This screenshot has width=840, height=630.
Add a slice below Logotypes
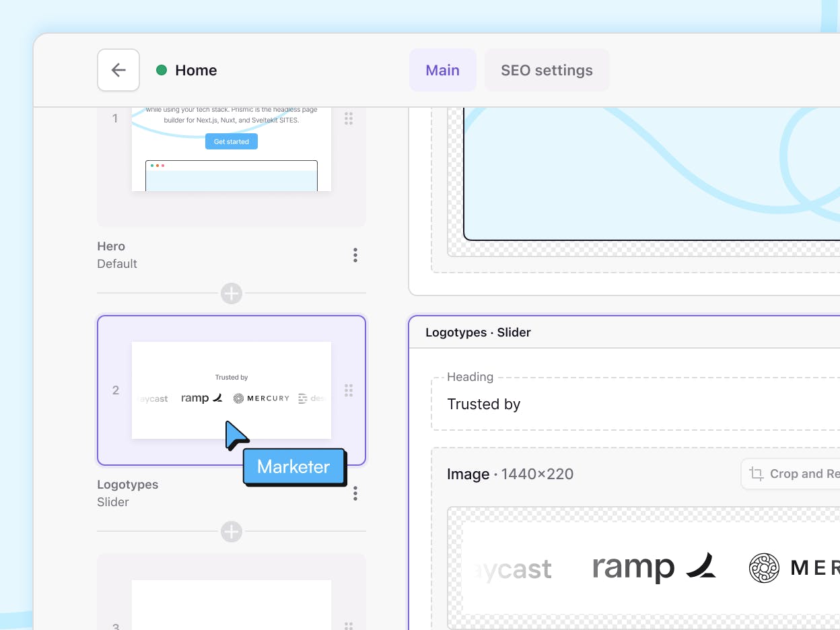pos(232,532)
